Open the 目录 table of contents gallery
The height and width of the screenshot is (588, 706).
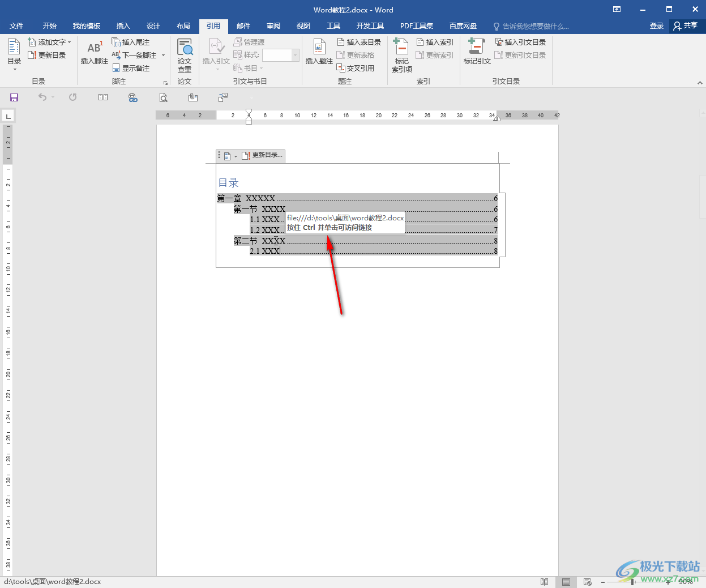[x=14, y=54]
